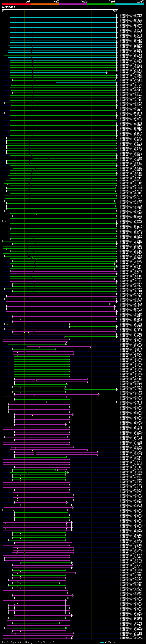Select label UniRef100_B9HW51

tap(131, 75)
